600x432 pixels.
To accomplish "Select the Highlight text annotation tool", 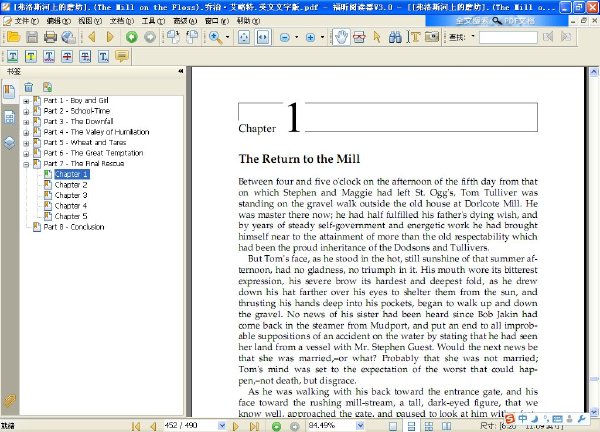I will pos(31,57).
